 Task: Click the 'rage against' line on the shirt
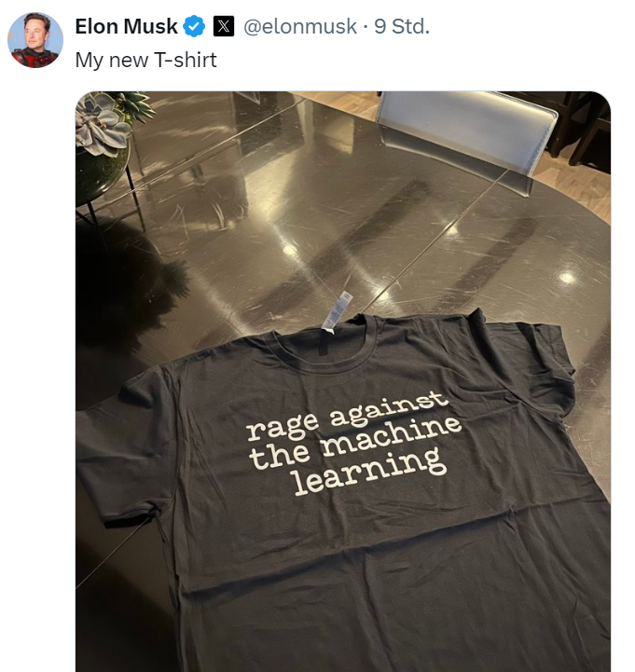tap(348, 415)
